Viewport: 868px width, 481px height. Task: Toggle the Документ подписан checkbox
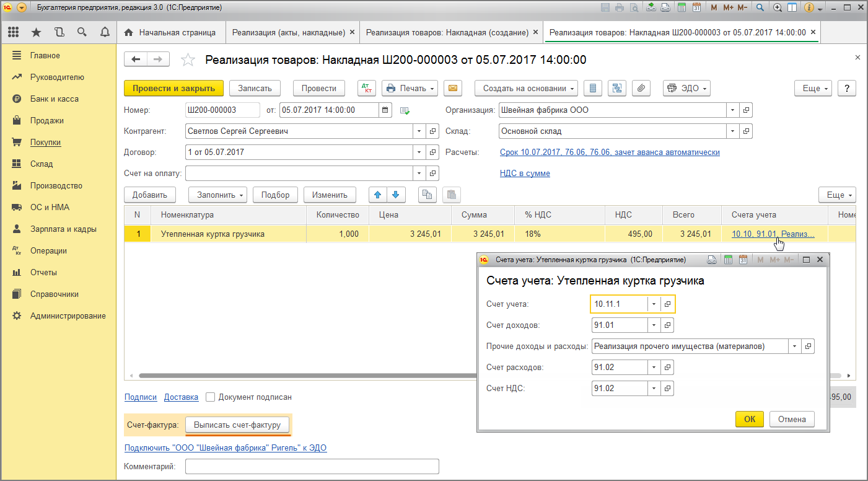tap(211, 397)
